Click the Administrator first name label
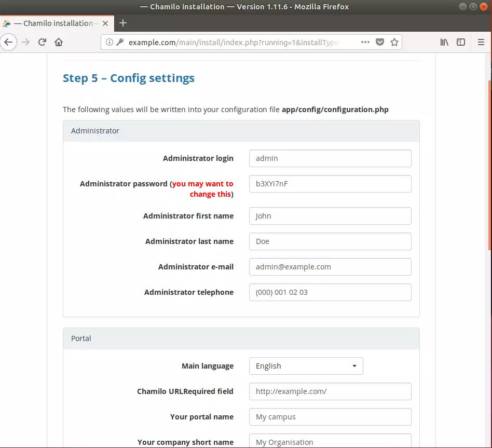The image size is (492, 448). pos(188,216)
